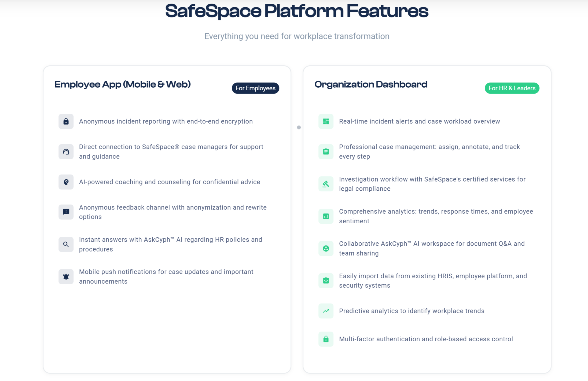Click the green gavel investigation icon
This screenshot has width=588, height=381.
326,184
